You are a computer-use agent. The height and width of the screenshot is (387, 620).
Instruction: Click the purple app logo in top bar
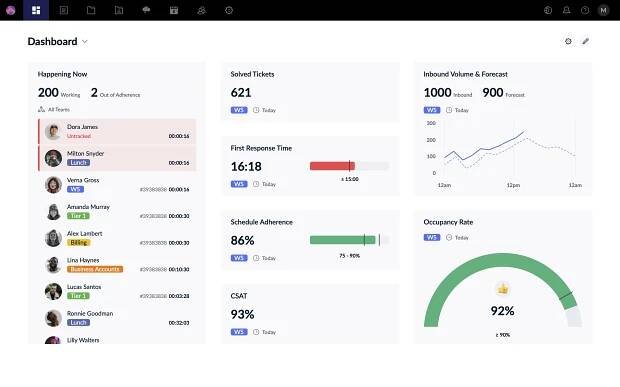tap(11, 10)
